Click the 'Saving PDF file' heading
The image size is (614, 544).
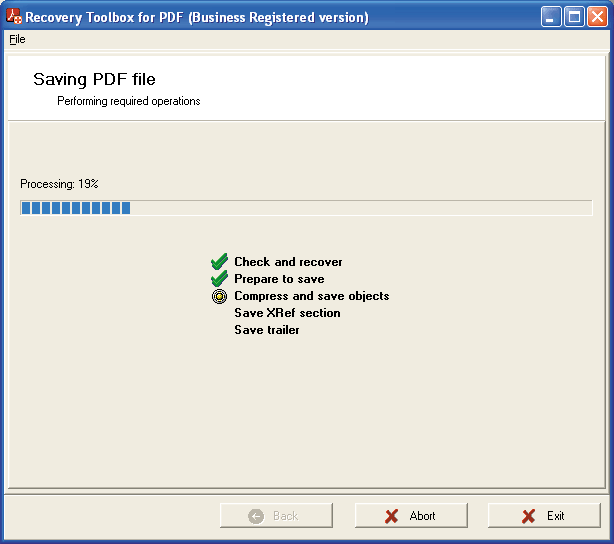point(94,79)
